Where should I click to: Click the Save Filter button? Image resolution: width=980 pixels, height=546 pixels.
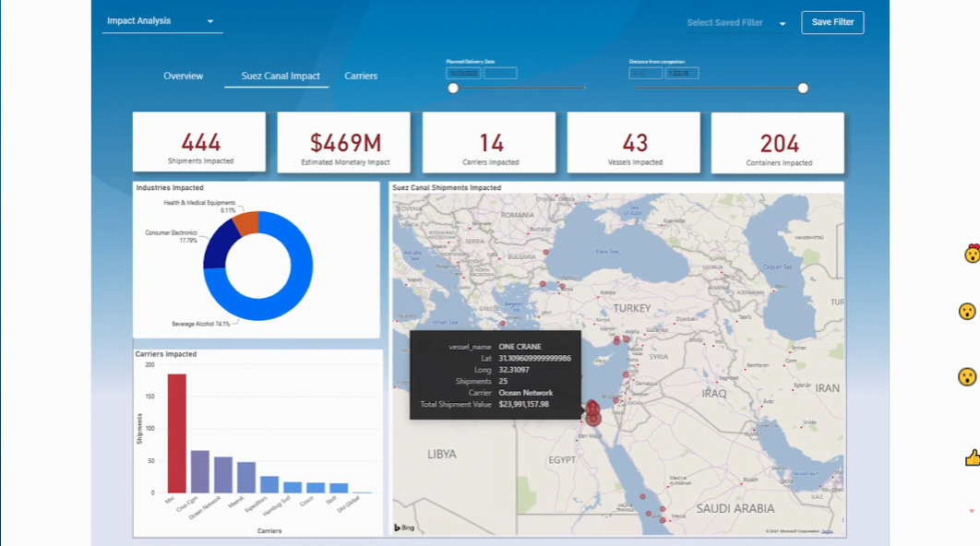832,22
